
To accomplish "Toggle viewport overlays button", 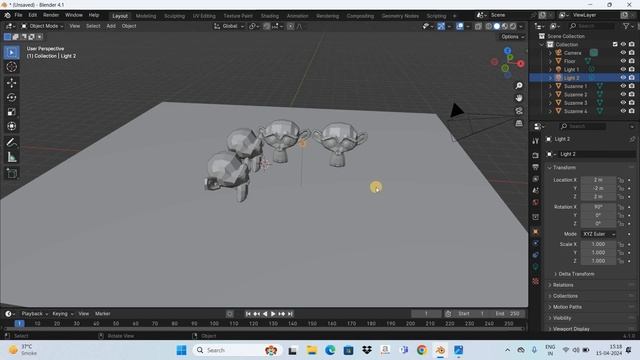I will 460,26.
